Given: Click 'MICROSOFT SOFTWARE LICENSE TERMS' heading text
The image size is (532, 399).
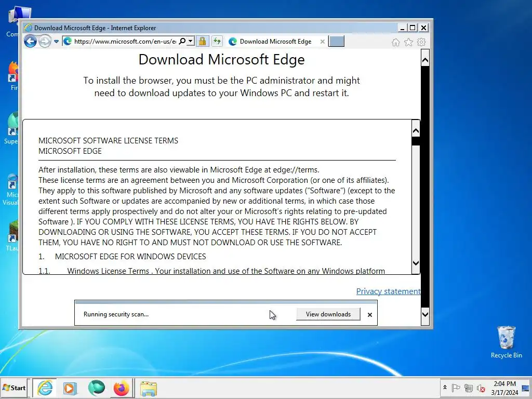Looking at the screenshot, I should click(x=108, y=140).
